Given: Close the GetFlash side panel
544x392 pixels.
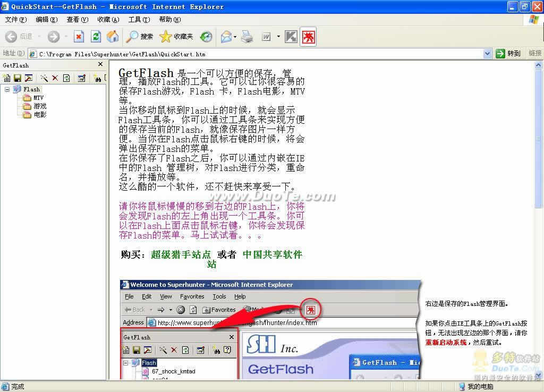Looking at the screenshot, I should coord(100,64).
